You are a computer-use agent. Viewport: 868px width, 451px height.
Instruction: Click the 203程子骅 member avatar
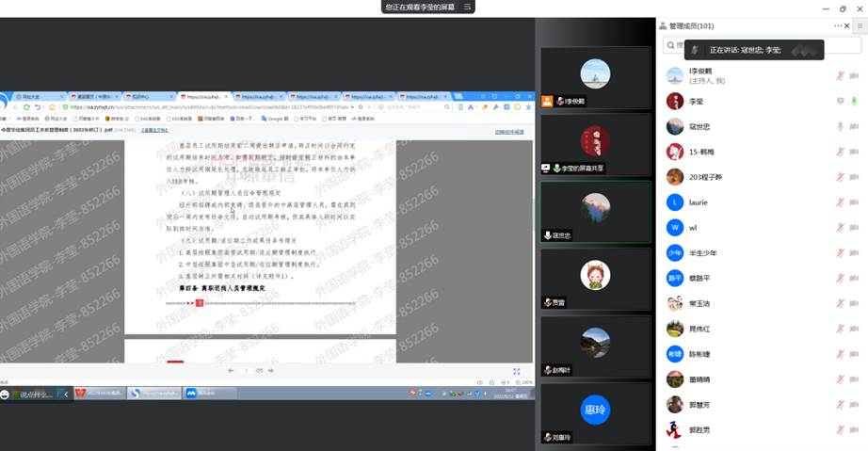click(x=674, y=177)
